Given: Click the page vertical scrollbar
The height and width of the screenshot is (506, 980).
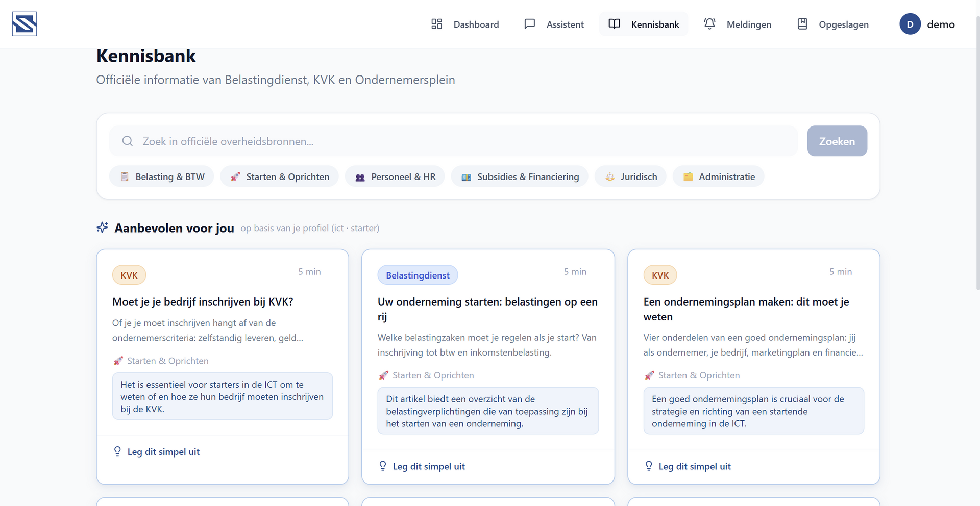Looking at the screenshot, I should tap(977, 153).
